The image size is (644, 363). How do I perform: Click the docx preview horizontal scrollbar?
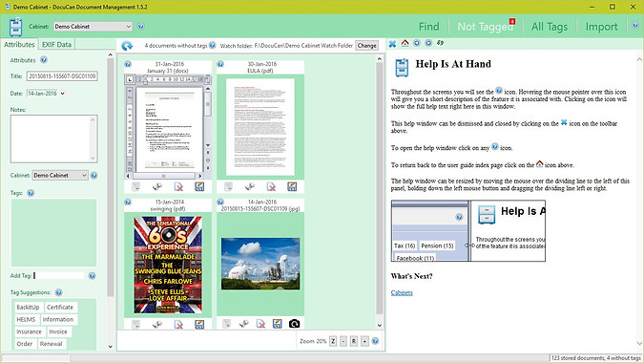coord(163,176)
